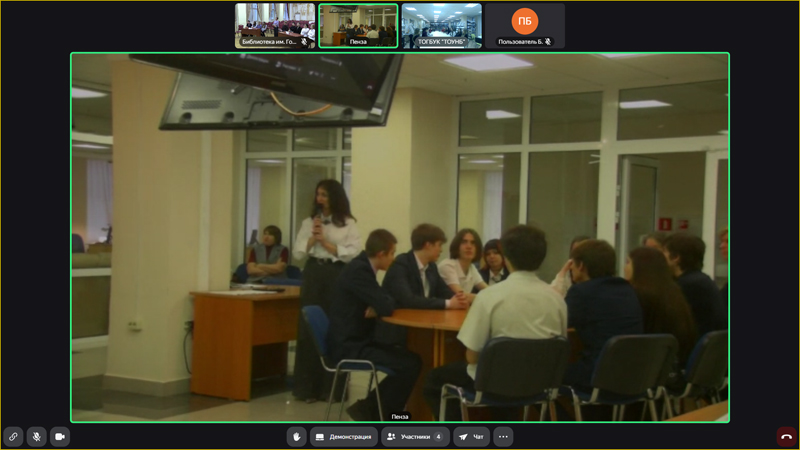Open the three-dots more options menu

pos(503,437)
